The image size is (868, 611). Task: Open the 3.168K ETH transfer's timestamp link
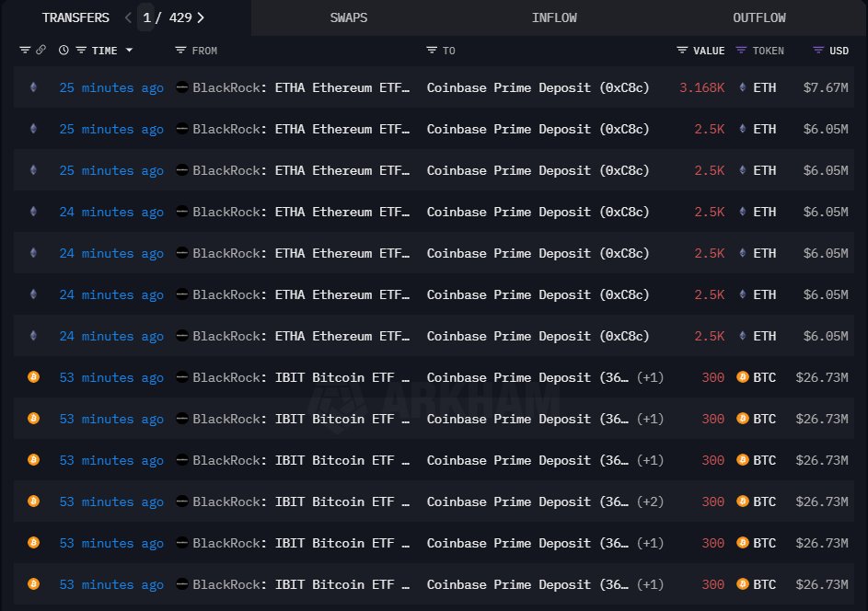click(x=111, y=87)
